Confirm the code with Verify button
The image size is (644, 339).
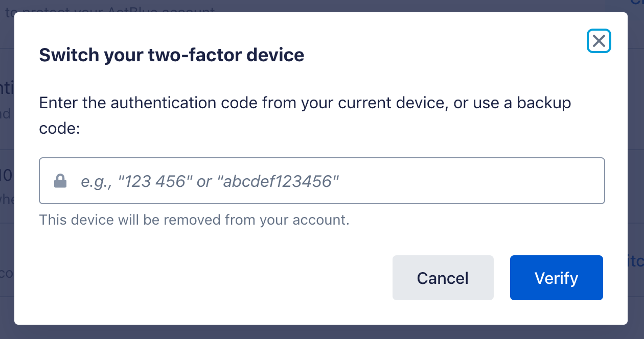coord(556,278)
